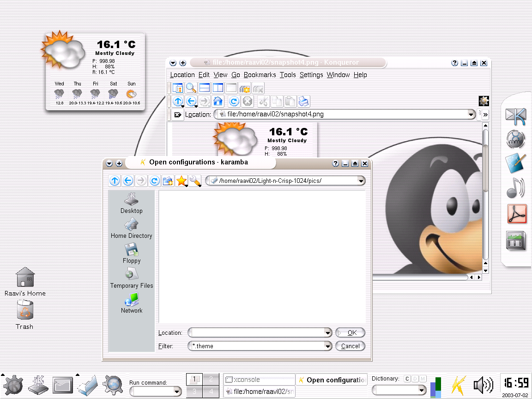Select Desktop in dialog sidebar

(131, 203)
